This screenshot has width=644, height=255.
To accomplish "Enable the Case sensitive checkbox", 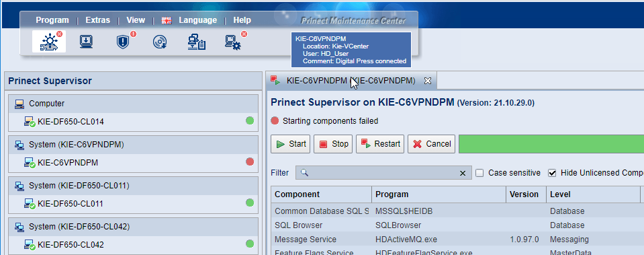I will coord(479,173).
